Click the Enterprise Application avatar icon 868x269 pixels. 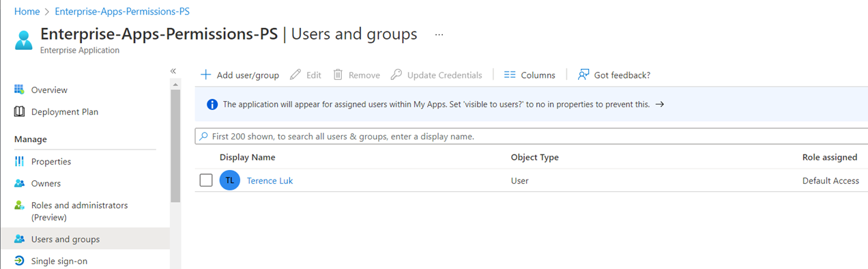point(24,40)
